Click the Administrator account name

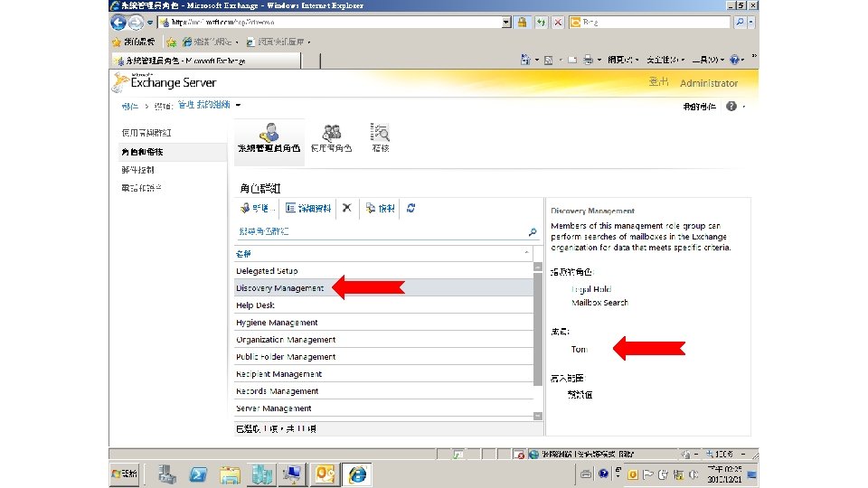click(x=709, y=83)
